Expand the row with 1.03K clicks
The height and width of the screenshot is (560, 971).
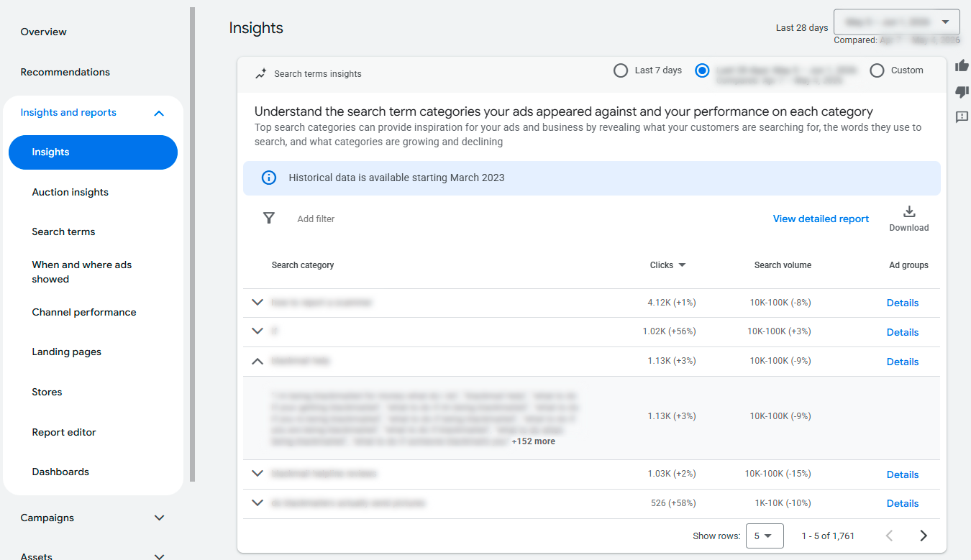(257, 474)
